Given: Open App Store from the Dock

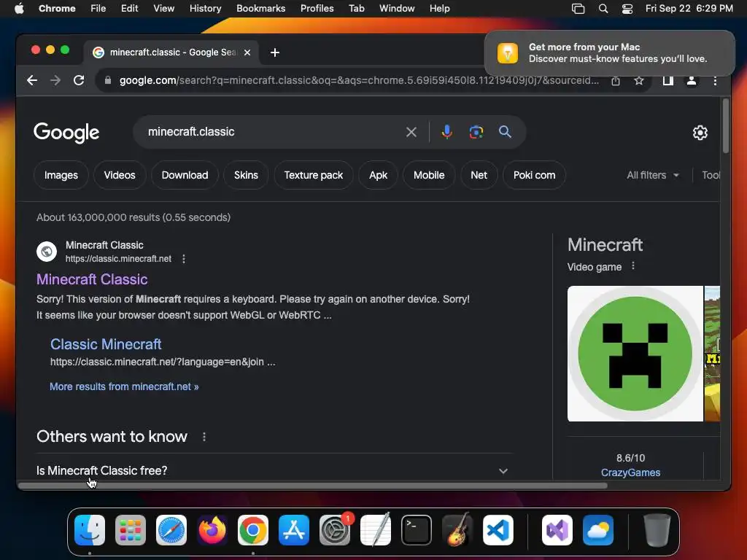Looking at the screenshot, I should pos(294,530).
